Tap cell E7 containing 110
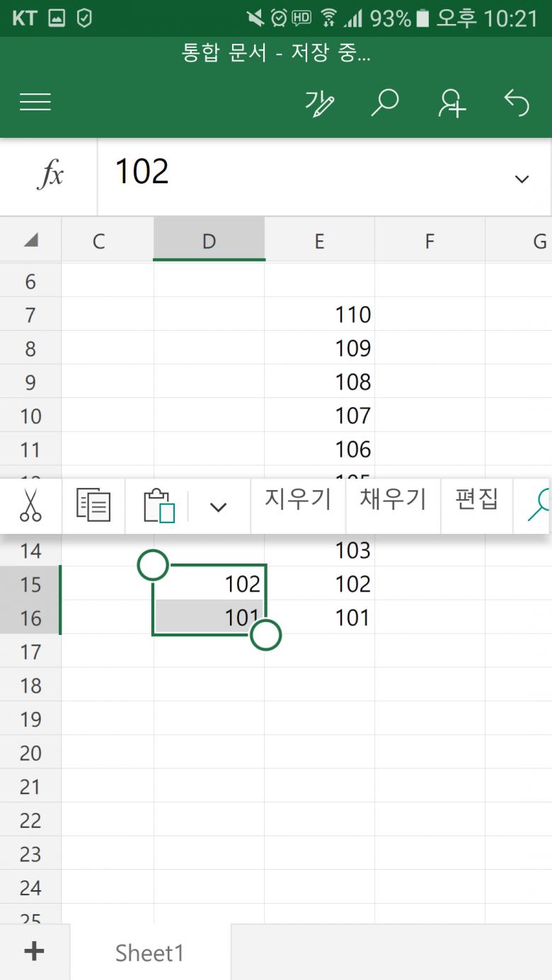 (320, 314)
